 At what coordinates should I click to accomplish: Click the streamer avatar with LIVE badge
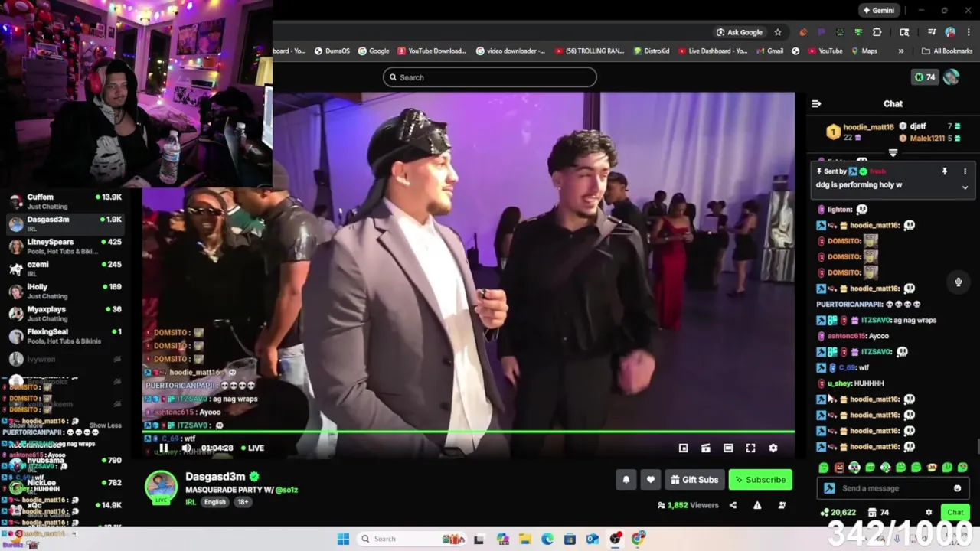tap(162, 487)
